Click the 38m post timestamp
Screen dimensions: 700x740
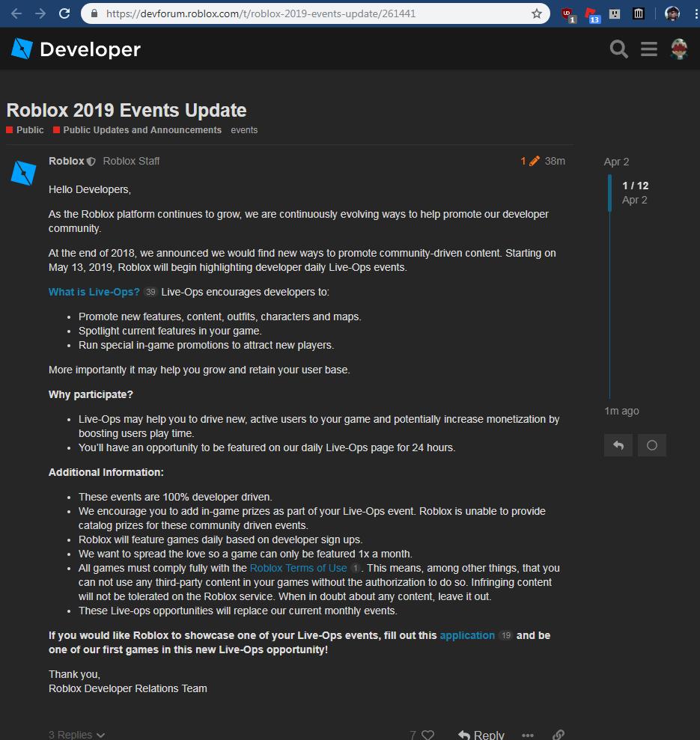click(x=555, y=162)
